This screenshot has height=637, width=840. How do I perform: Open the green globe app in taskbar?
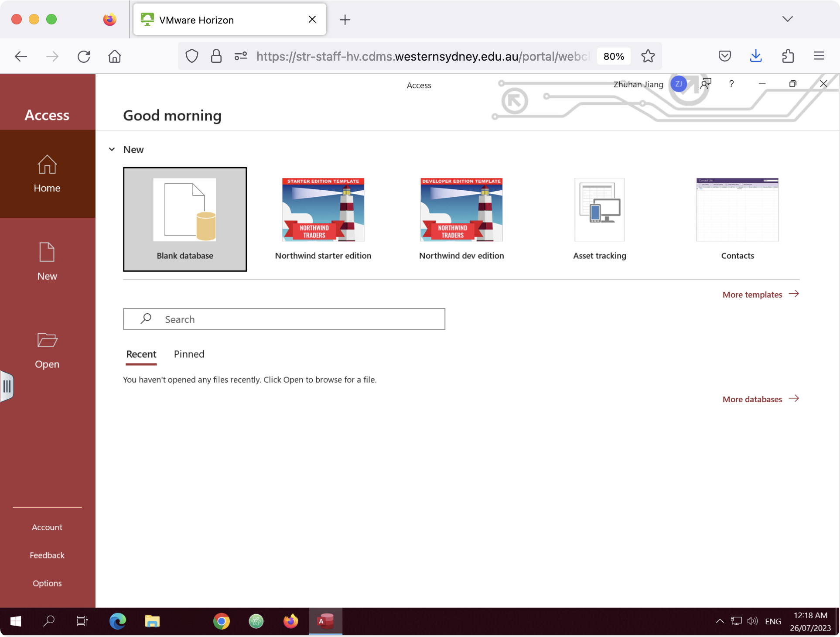[x=256, y=621]
